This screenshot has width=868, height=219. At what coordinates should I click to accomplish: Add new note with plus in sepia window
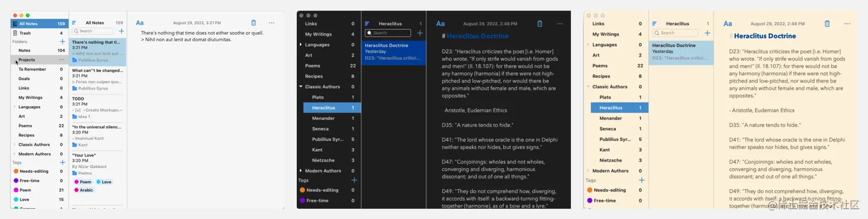pyautogui.click(x=707, y=33)
